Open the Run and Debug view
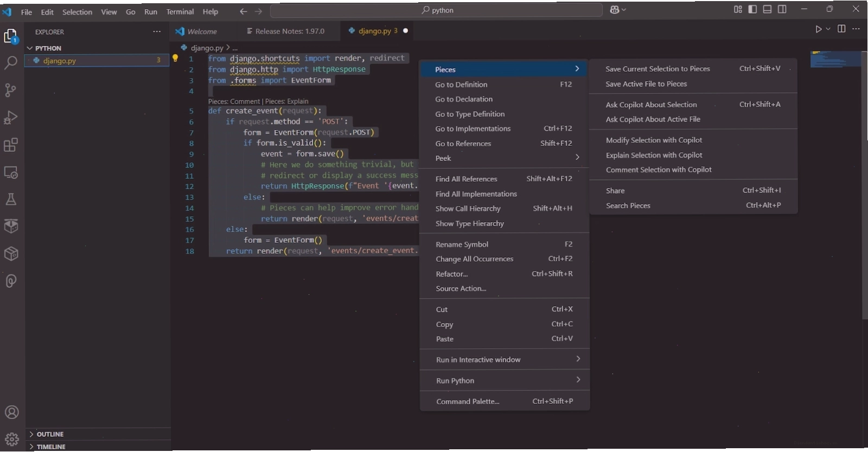868x452 pixels. coord(11,117)
